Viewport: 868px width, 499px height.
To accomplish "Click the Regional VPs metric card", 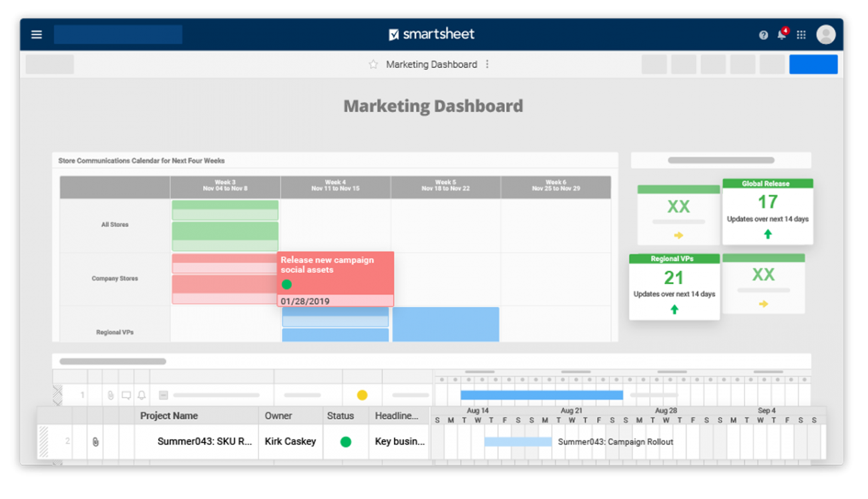I will pyautogui.click(x=674, y=286).
